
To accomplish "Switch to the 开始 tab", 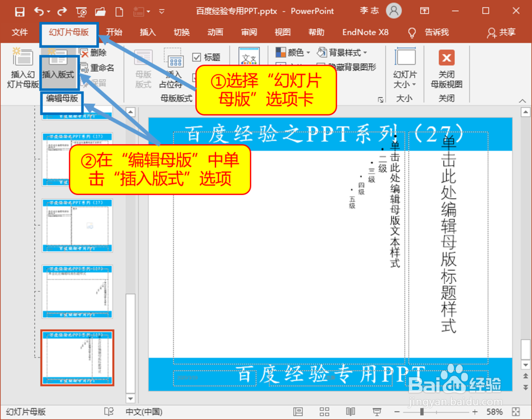I will (x=114, y=32).
